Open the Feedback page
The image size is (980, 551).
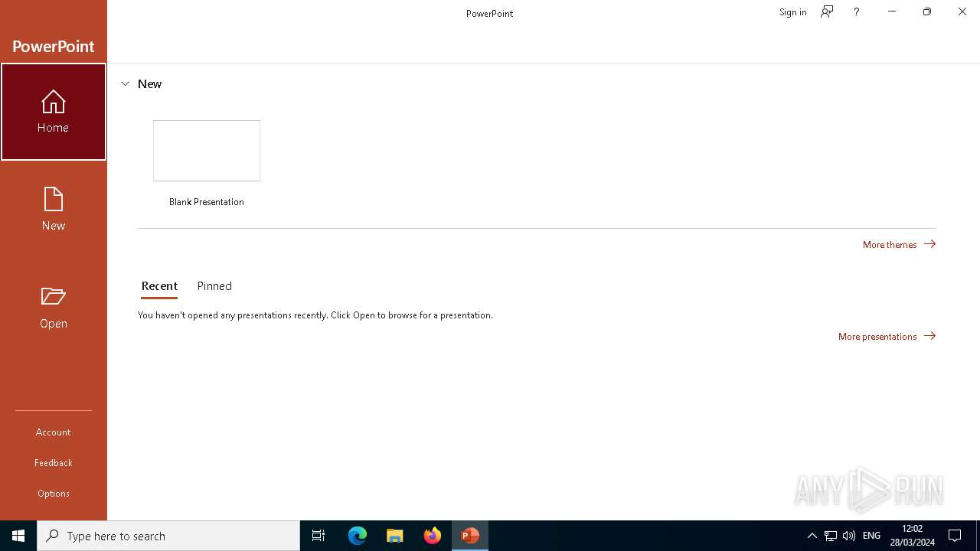click(x=54, y=463)
